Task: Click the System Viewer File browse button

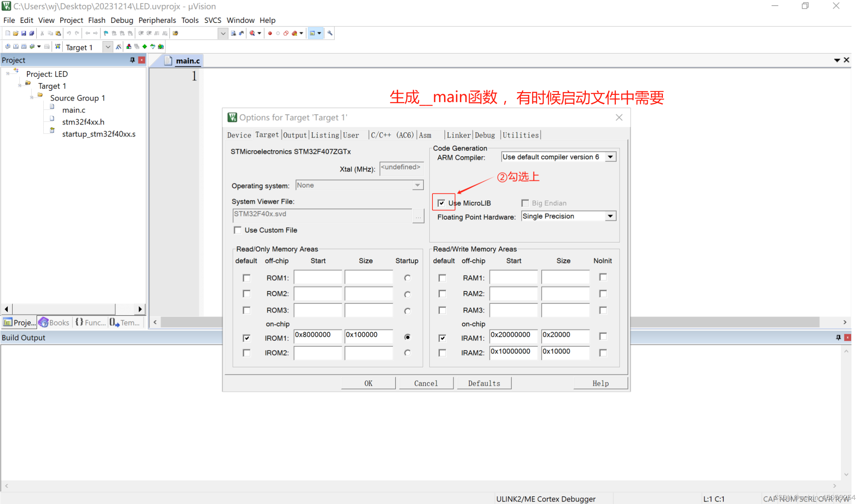Action: tap(418, 216)
